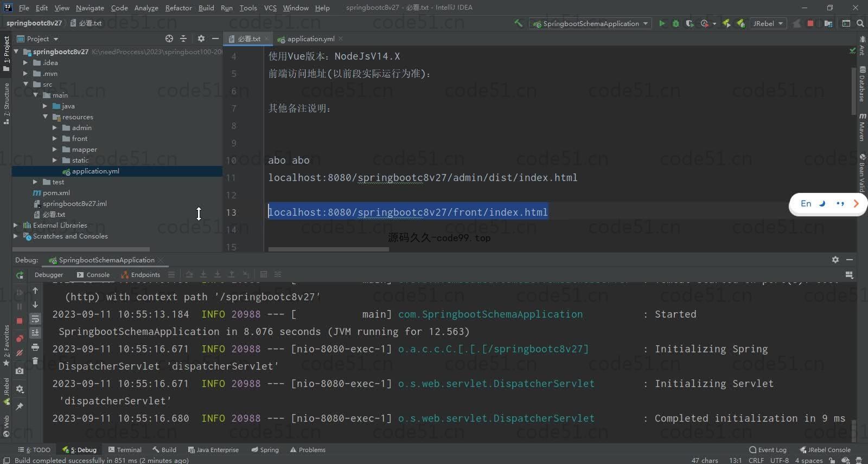Open Project panel settings gear

point(201,38)
